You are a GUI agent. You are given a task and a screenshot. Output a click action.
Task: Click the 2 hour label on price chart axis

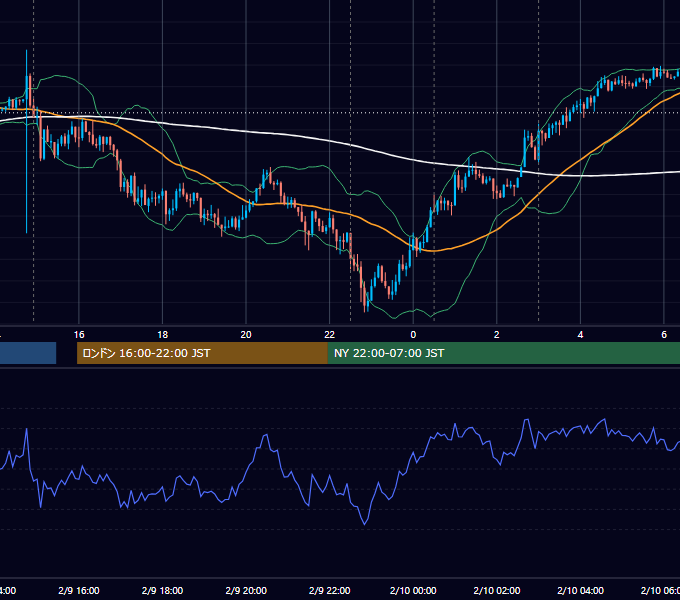[497, 335]
